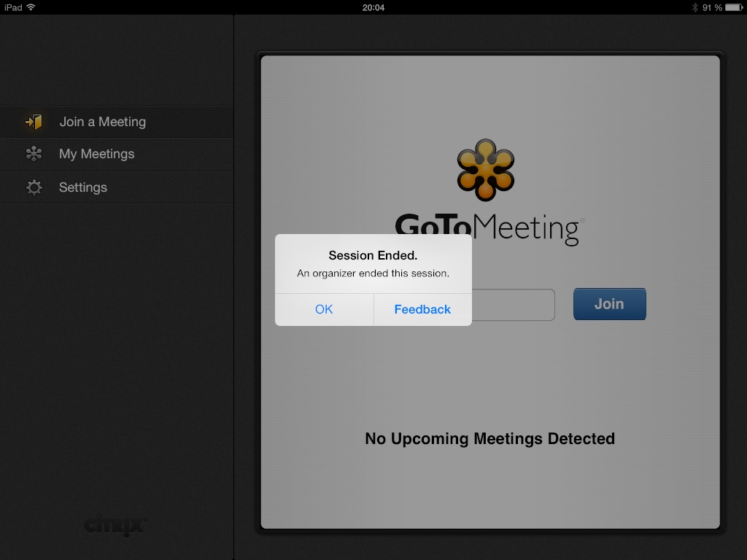
Task: Select the Join a Meeting text label
Action: (102, 122)
